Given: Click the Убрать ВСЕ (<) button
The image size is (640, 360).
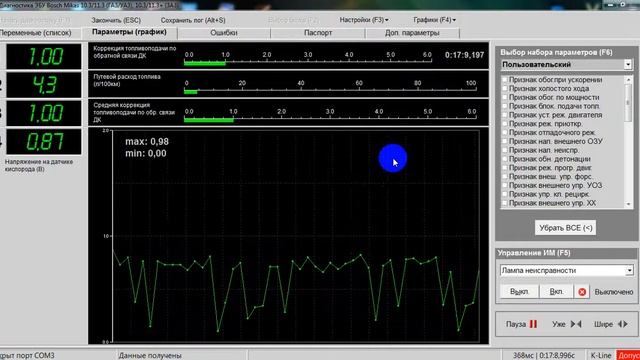Looking at the screenshot, I should [565, 228].
